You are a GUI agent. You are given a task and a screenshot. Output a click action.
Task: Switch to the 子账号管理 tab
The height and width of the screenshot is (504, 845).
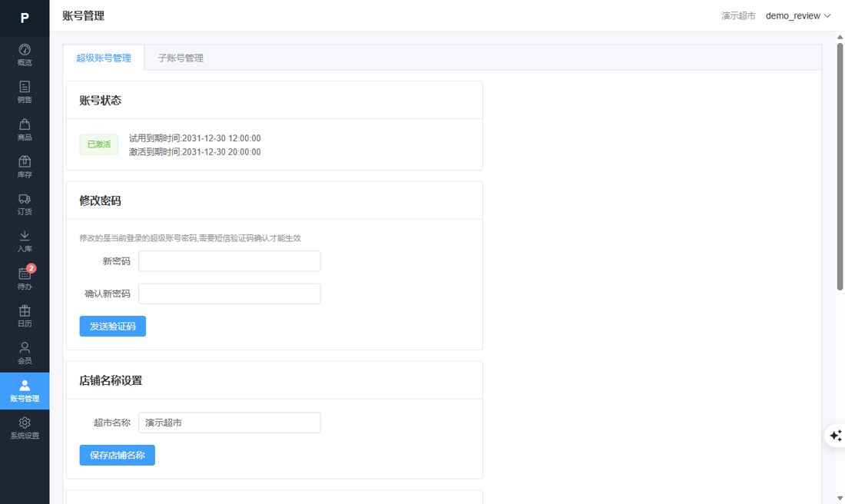[x=181, y=58]
